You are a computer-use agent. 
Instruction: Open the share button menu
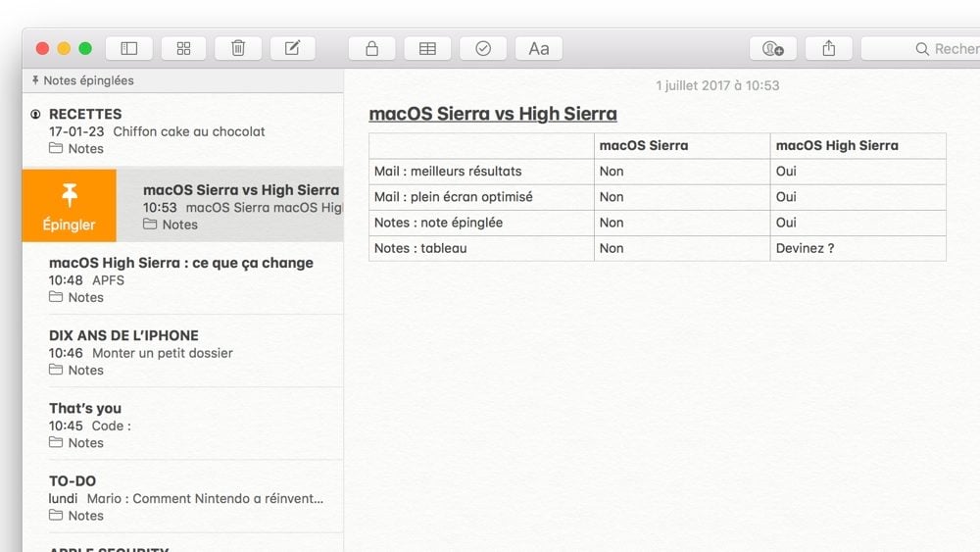[x=829, y=48]
